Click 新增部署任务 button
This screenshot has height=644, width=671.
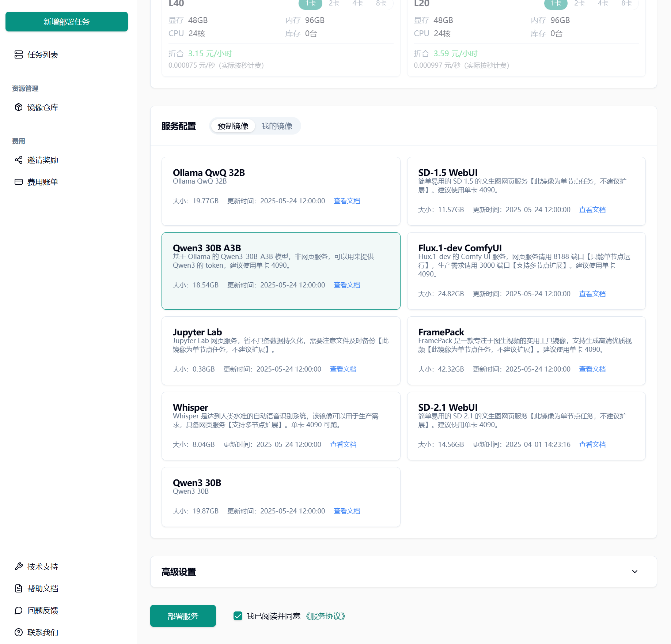[x=67, y=22]
